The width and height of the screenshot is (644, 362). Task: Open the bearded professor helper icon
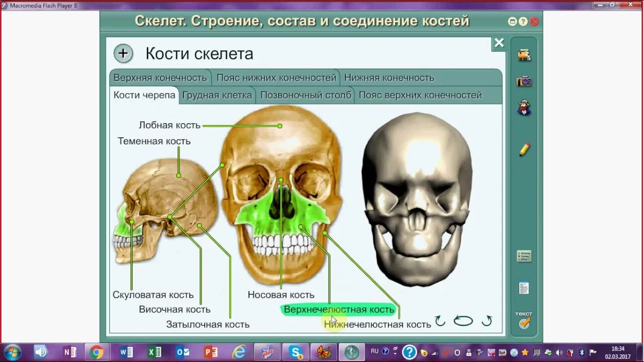pos(524,108)
